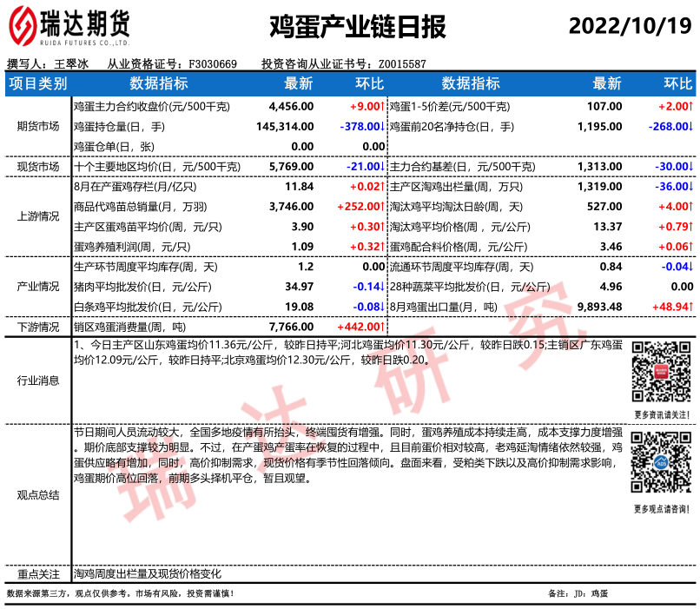Select the 行业消息 section label
Image resolution: width=700 pixels, height=609 pixels.
pyautogui.click(x=38, y=380)
